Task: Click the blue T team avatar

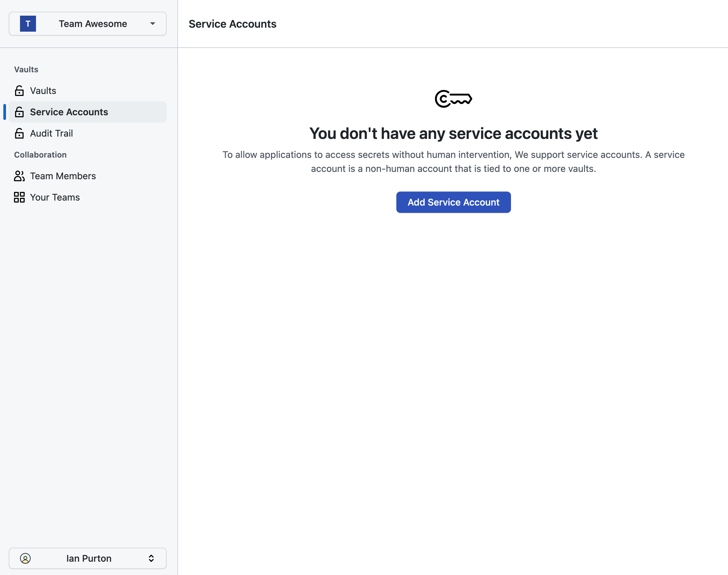Action: pyautogui.click(x=28, y=24)
